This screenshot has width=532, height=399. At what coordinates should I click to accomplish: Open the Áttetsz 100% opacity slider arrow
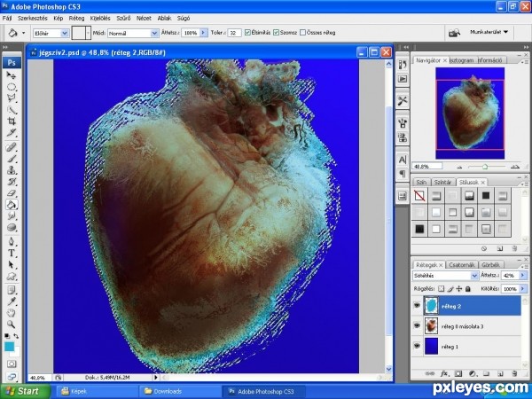(204, 33)
